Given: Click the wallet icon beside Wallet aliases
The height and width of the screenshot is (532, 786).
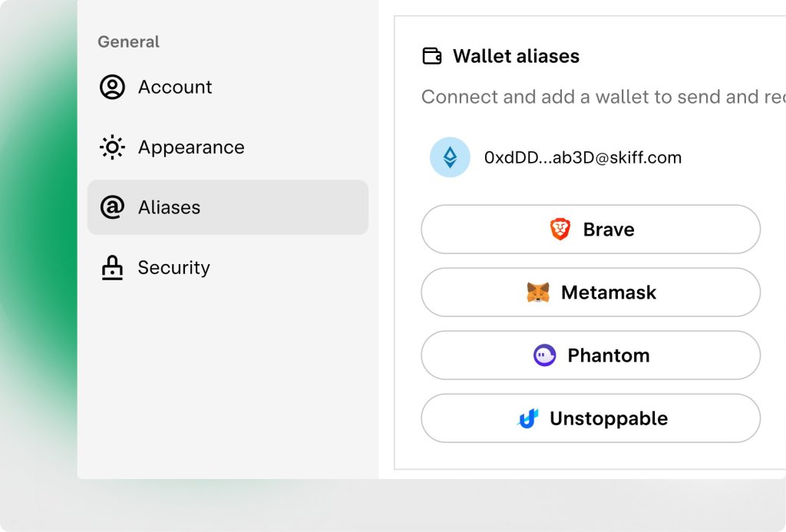Looking at the screenshot, I should pyautogui.click(x=432, y=56).
